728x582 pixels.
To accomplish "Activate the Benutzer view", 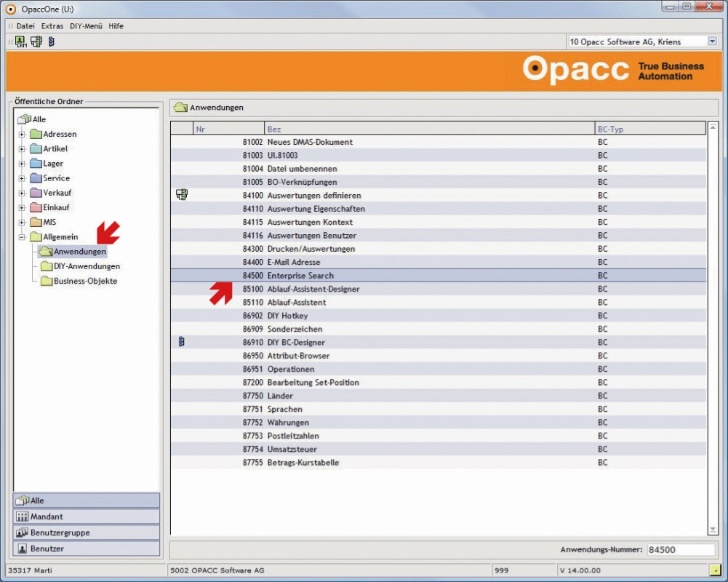I will click(x=86, y=548).
